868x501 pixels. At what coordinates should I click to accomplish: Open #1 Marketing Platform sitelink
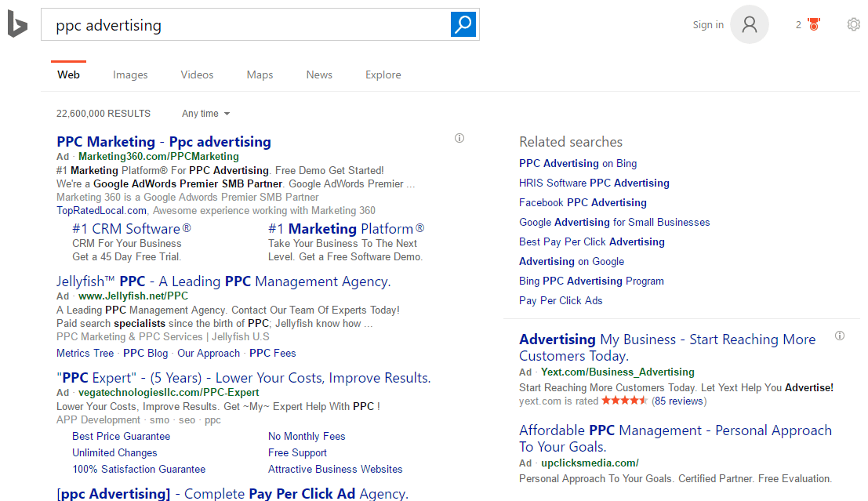346,229
